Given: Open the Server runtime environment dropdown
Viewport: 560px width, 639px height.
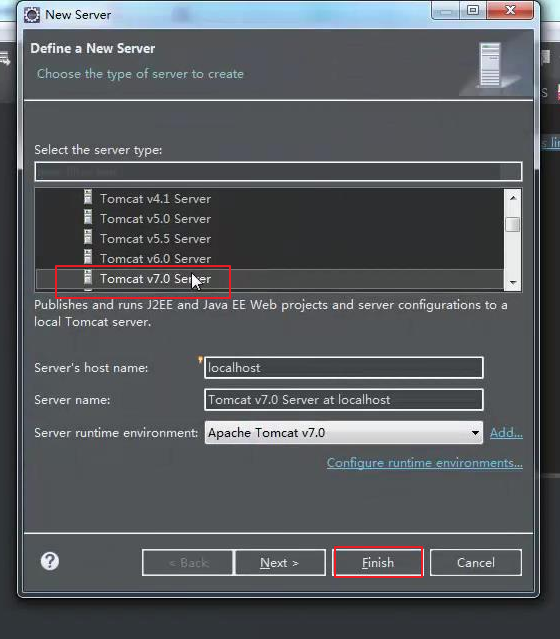Looking at the screenshot, I should (x=344, y=432).
